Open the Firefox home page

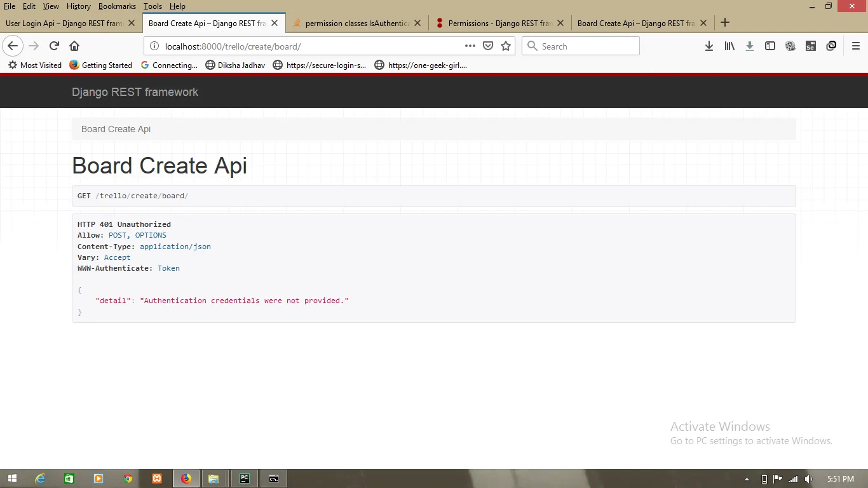pyautogui.click(x=74, y=46)
